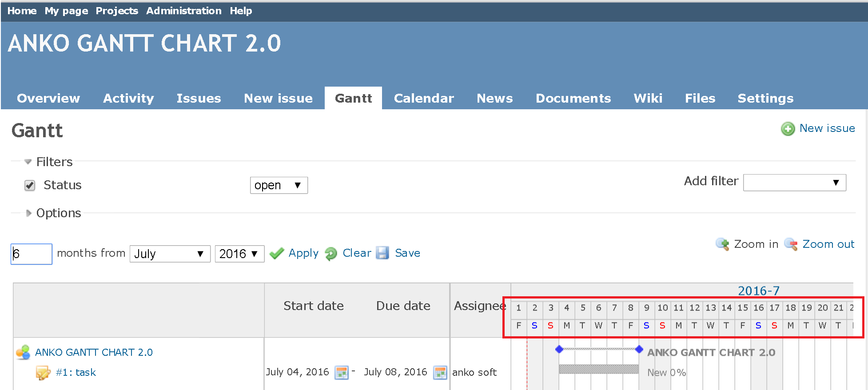This screenshot has width=868, height=390.
Task: Click the Zoom out magnifier icon
Action: coord(791,244)
